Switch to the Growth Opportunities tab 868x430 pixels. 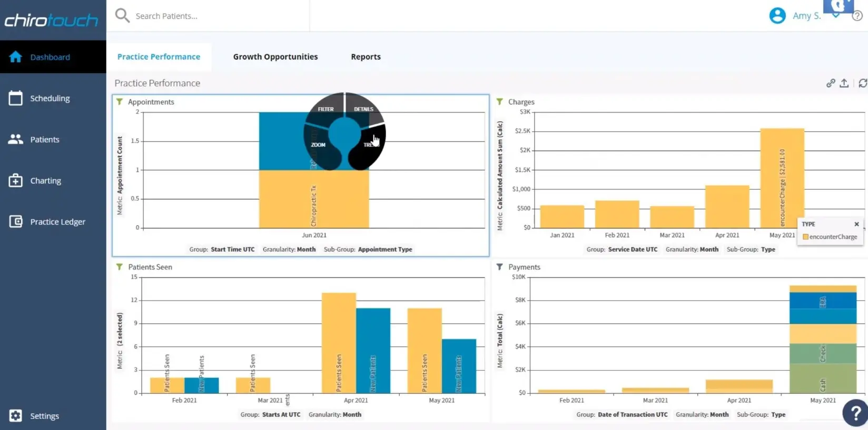[x=275, y=57]
